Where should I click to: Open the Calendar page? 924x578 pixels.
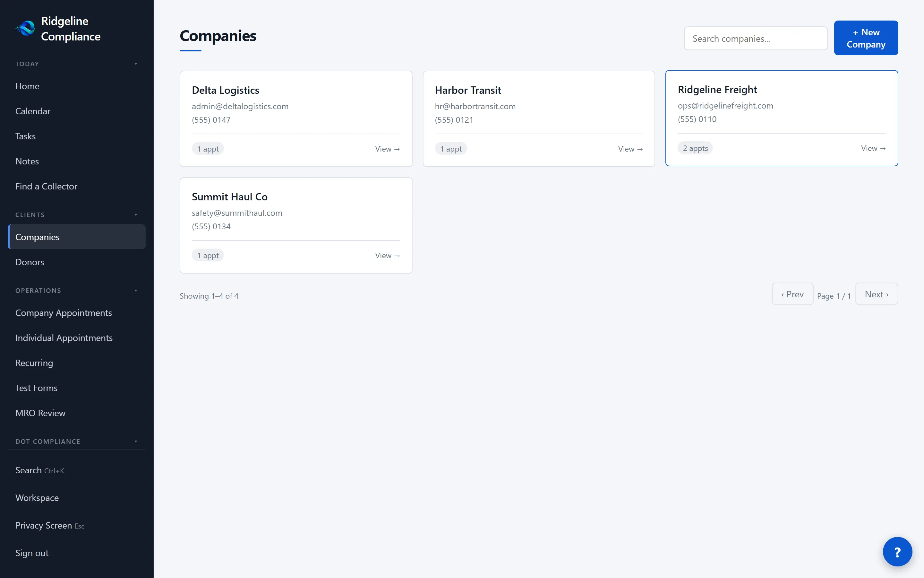pyautogui.click(x=76, y=111)
